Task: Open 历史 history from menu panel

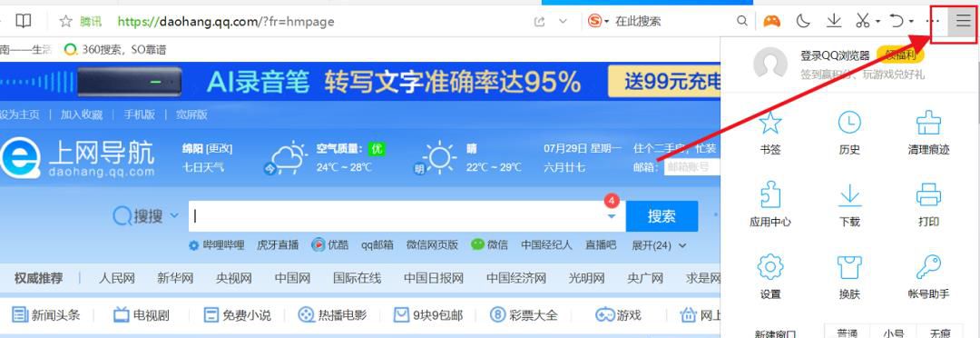Action: pyautogui.click(x=849, y=133)
